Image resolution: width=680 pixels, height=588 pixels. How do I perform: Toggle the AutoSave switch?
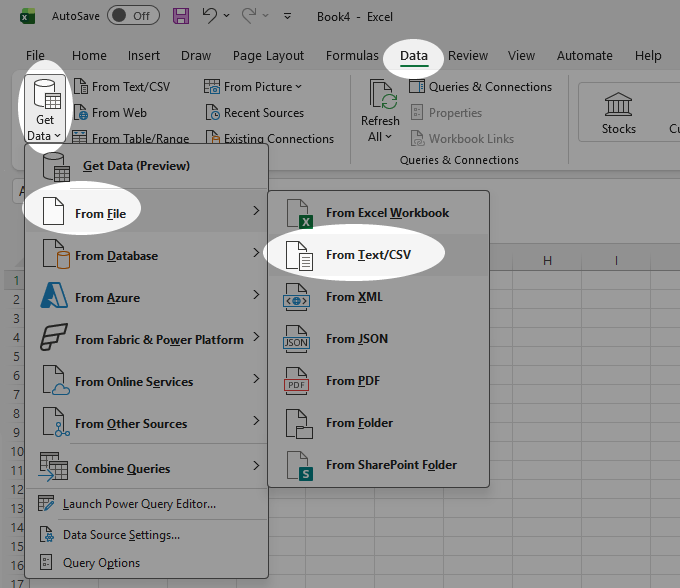click(x=133, y=16)
